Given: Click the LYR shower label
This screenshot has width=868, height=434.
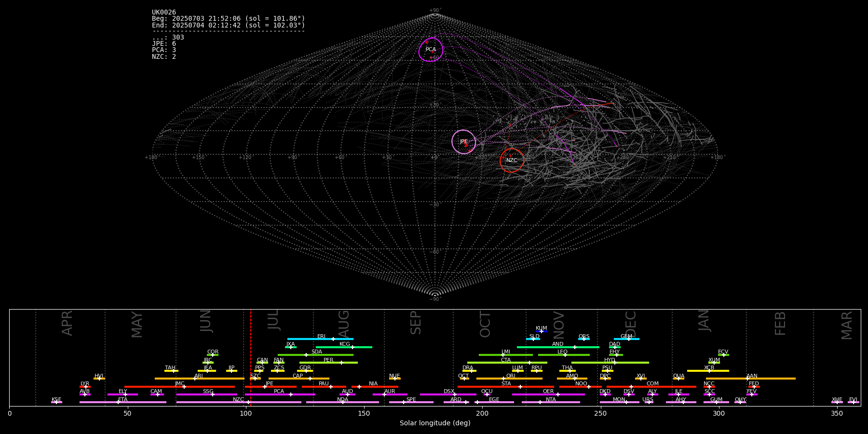Looking at the screenshot, I should (85, 384).
